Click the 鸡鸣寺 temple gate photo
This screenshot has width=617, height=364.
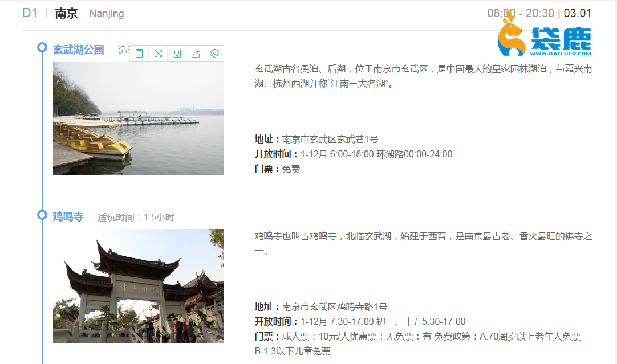[x=139, y=286]
